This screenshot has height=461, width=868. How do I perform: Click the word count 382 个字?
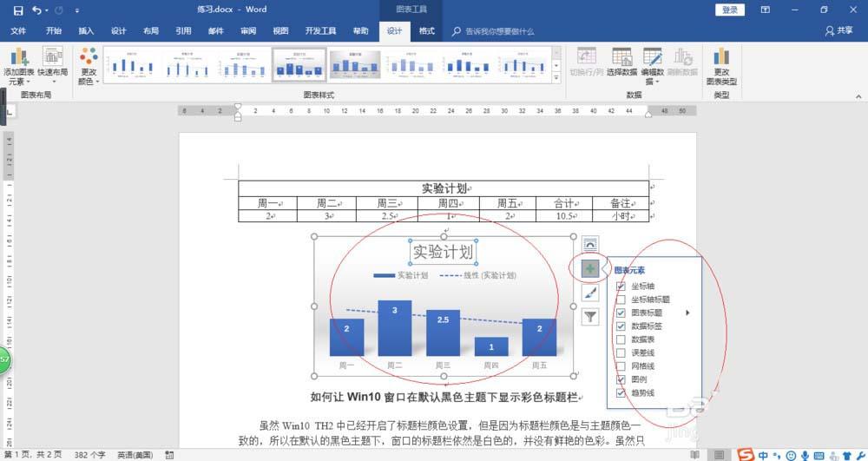pyautogui.click(x=89, y=454)
